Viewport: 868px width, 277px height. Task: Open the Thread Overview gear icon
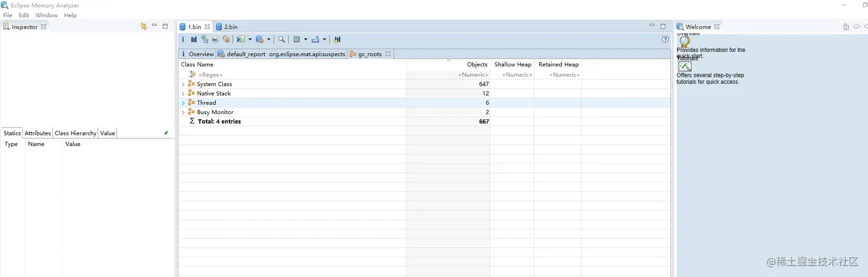click(x=226, y=40)
